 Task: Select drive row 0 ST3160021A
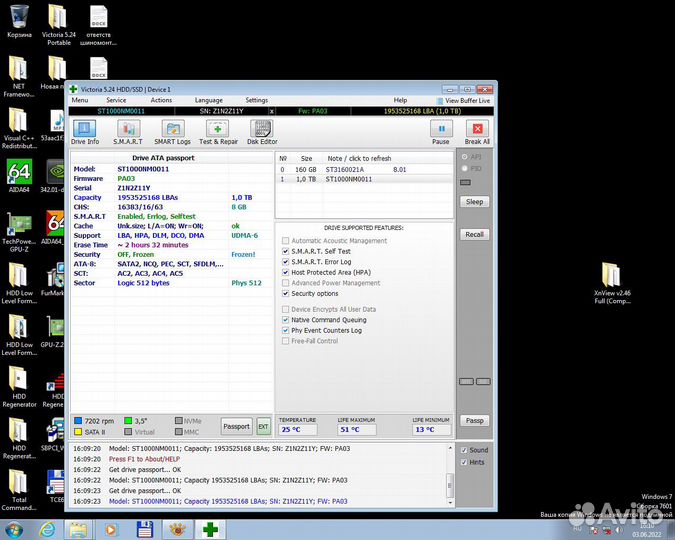coord(364,170)
